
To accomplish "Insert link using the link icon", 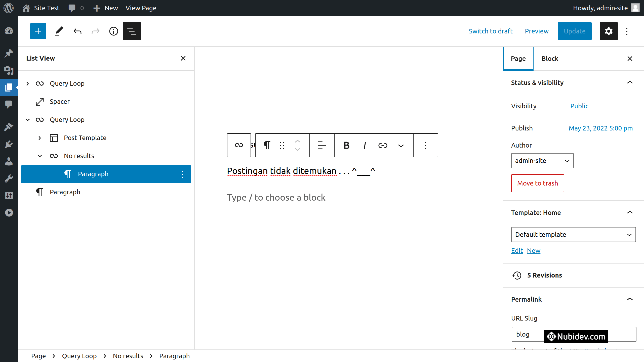I will click(x=383, y=145).
